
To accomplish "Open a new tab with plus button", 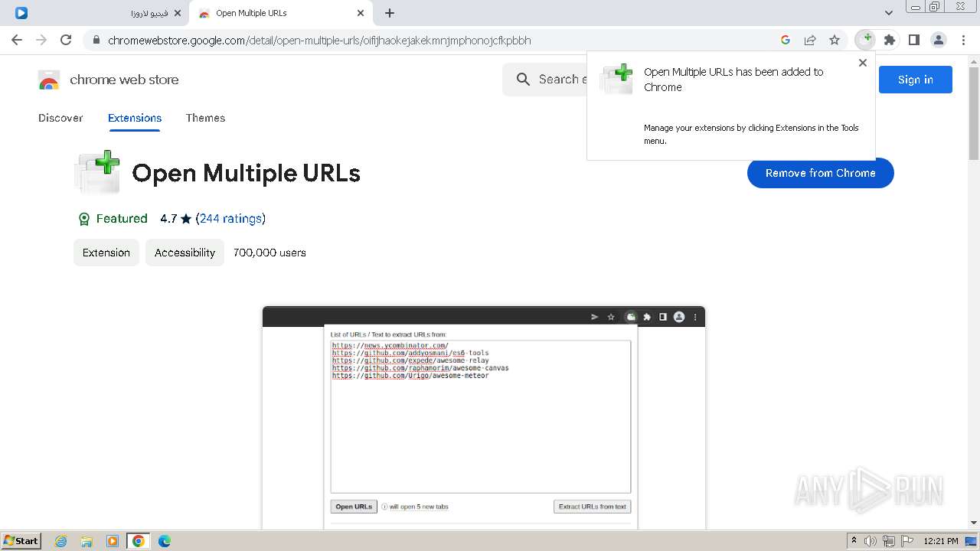I will click(390, 13).
